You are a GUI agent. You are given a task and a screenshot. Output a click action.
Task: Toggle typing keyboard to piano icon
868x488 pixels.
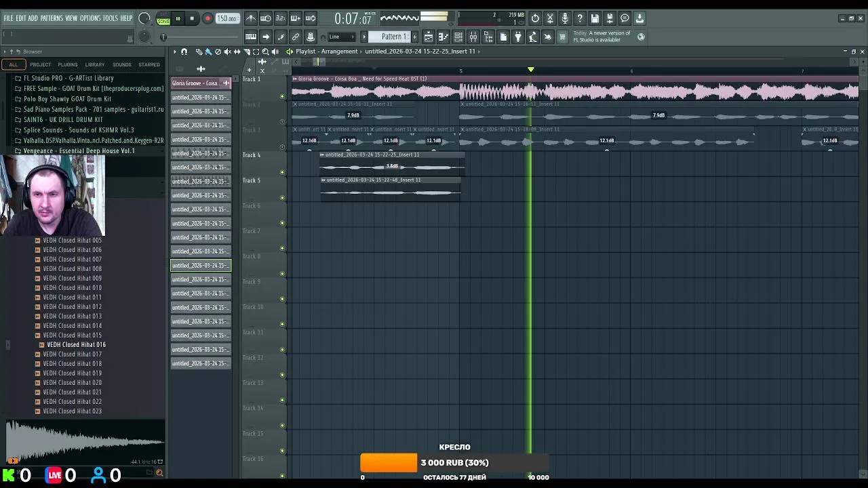coord(252,37)
